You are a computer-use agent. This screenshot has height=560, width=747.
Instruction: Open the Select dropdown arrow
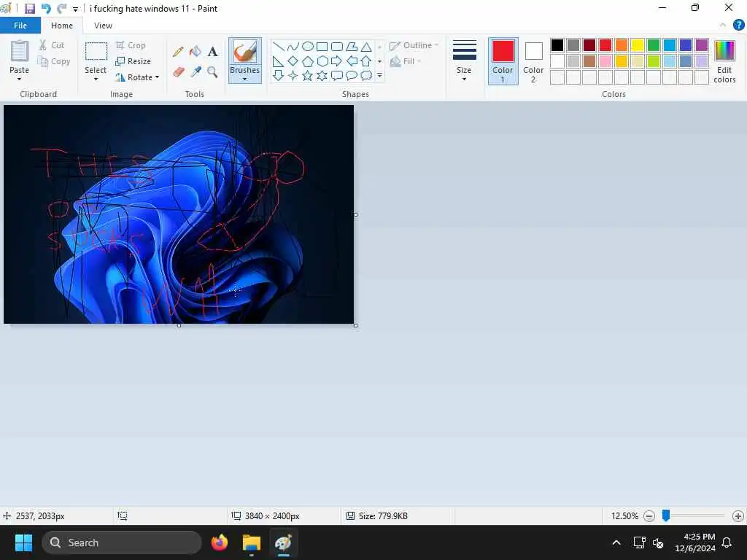pos(96,79)
